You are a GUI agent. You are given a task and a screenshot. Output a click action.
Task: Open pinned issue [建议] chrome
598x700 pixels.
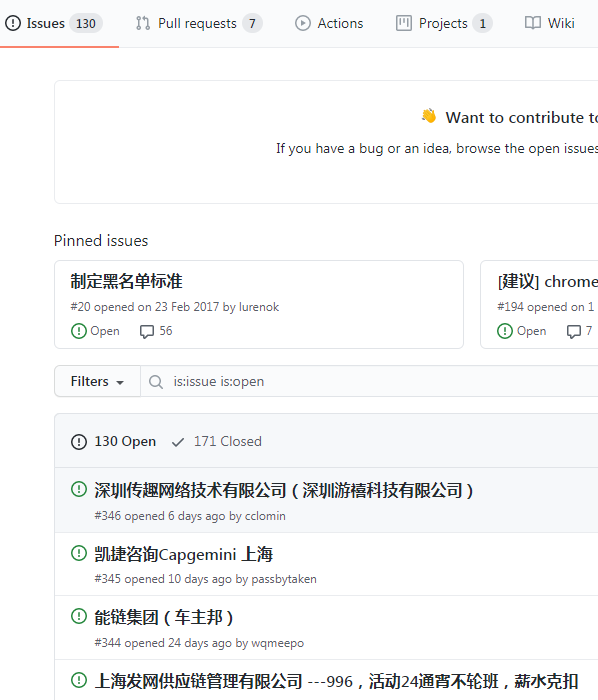click(548, 281)
